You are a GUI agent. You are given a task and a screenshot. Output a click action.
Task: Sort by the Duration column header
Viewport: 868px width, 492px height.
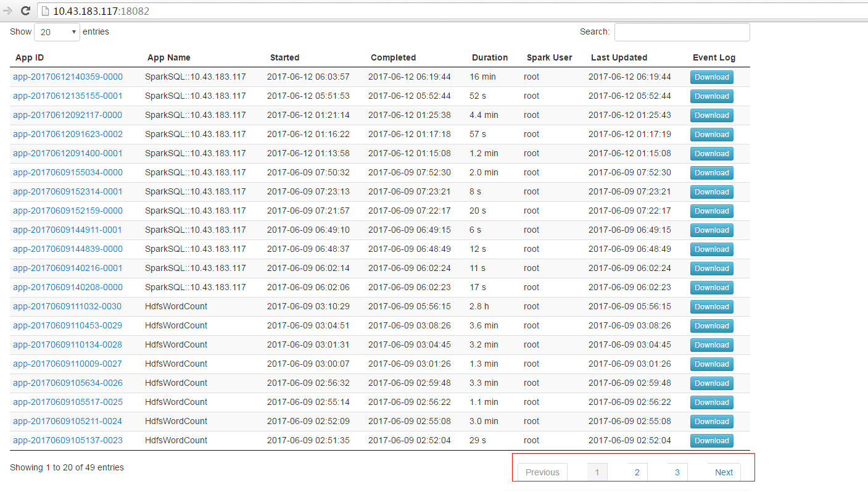coord(490,57)
